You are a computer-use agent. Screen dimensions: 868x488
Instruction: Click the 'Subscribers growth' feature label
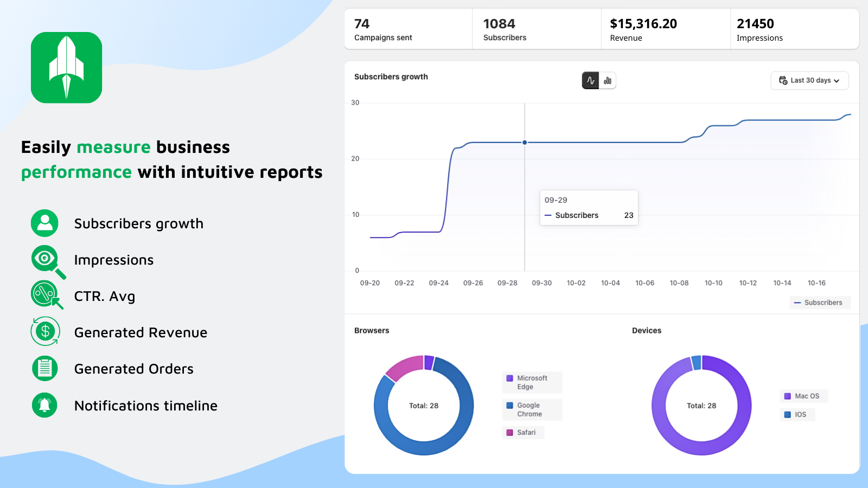pyautogui.click(x=139, y=223)
